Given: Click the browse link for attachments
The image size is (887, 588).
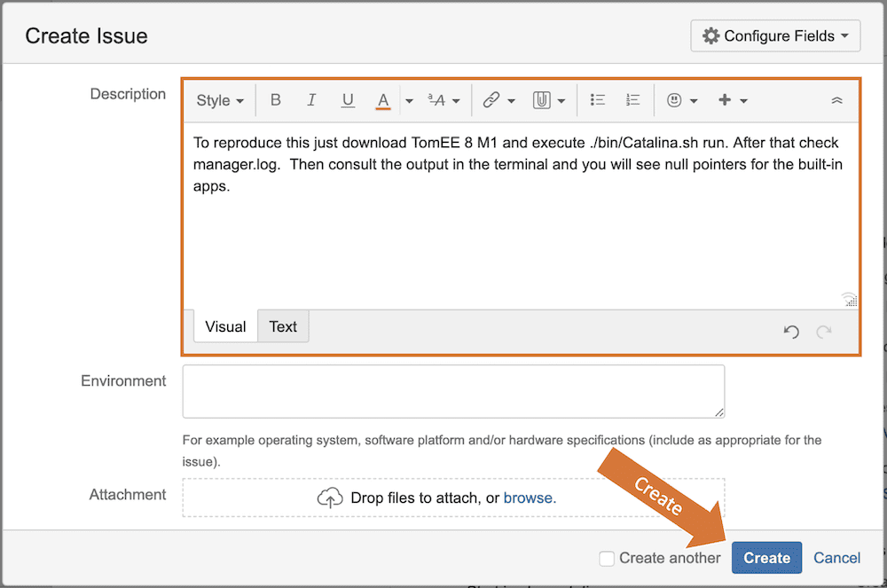Looking at the screenshot, I should pyautogui.click(x=530, y=498).
